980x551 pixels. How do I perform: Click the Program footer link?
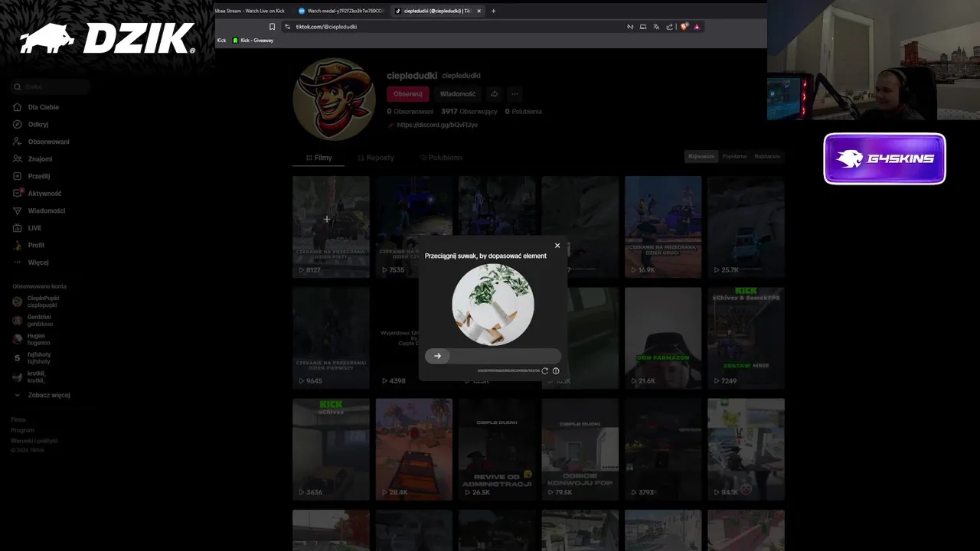point(22,430)
